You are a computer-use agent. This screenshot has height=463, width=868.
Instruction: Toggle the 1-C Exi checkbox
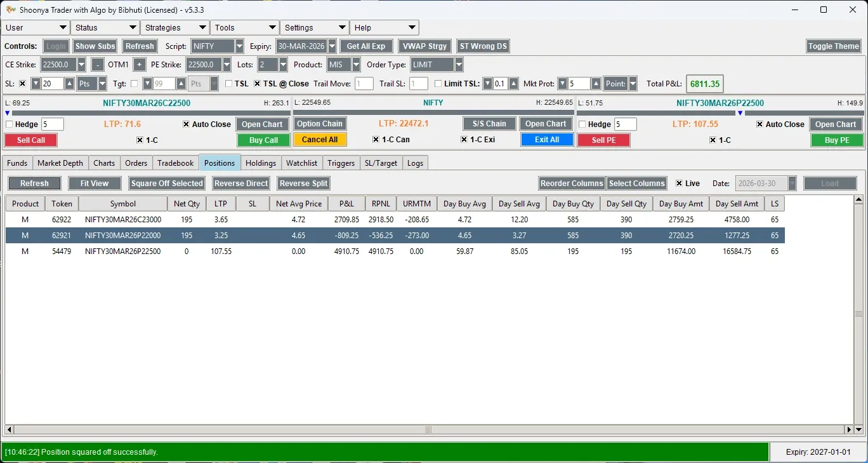tap(464, 140)
